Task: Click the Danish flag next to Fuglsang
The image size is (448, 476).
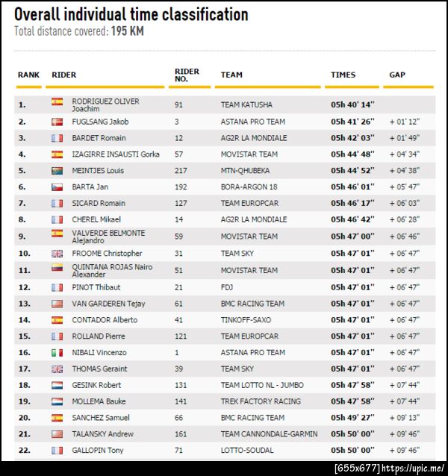Action: (x=57, y=122)
